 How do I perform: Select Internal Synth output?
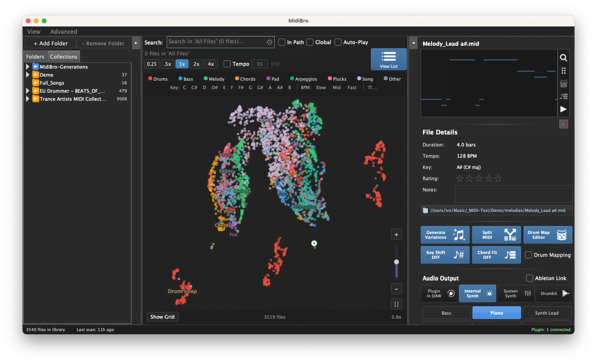click(x=478, y=294)
